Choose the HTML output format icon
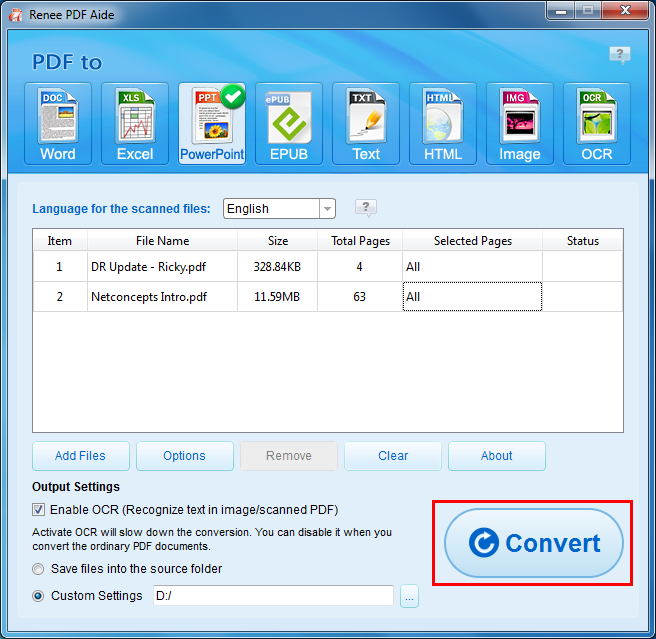The width and height of the screenshot is (656, 639). pos(443,123)
